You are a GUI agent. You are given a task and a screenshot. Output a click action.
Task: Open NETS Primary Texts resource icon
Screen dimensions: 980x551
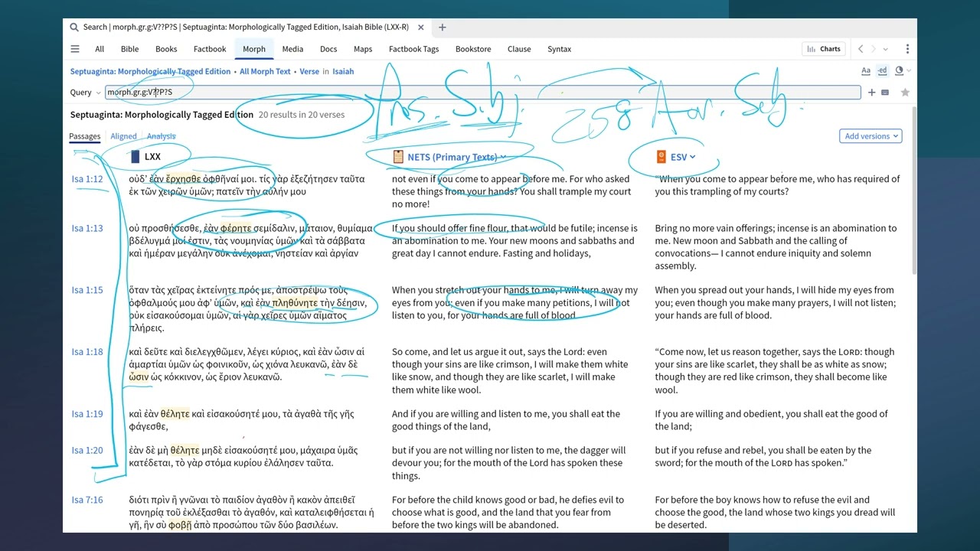397,157
